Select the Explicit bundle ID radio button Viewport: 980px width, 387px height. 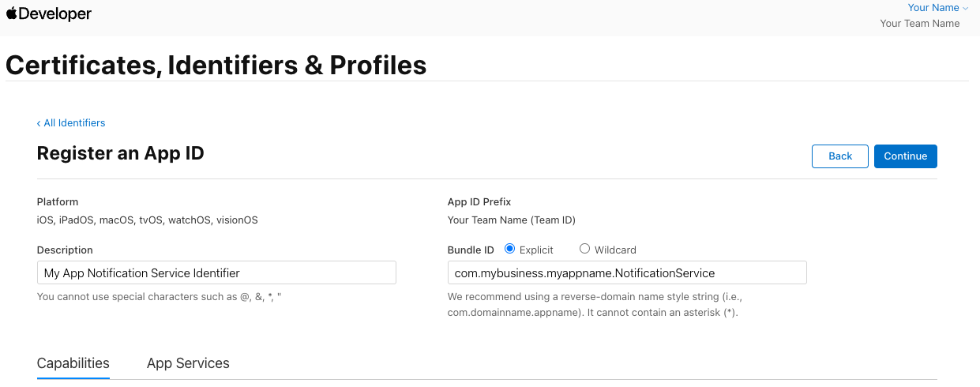point(509,249)
